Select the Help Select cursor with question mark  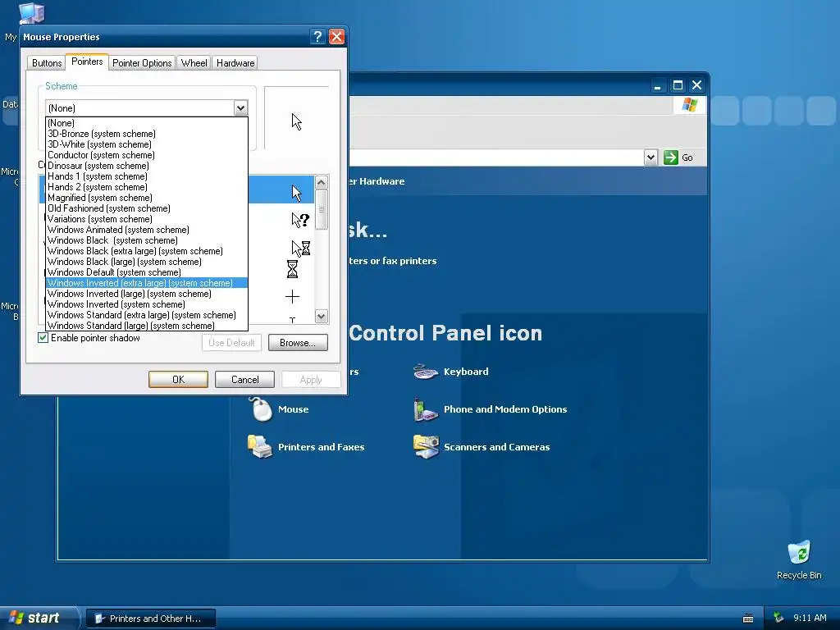coord(300,220)
